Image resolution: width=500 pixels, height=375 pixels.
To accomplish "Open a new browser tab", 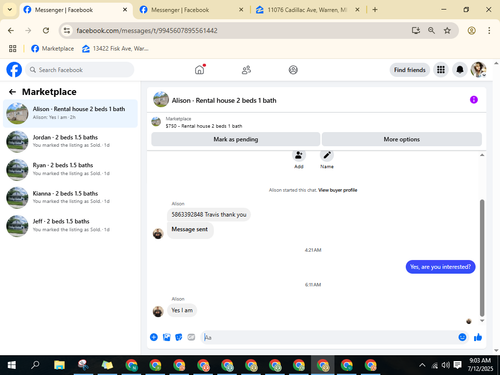I will pos(375,10).
